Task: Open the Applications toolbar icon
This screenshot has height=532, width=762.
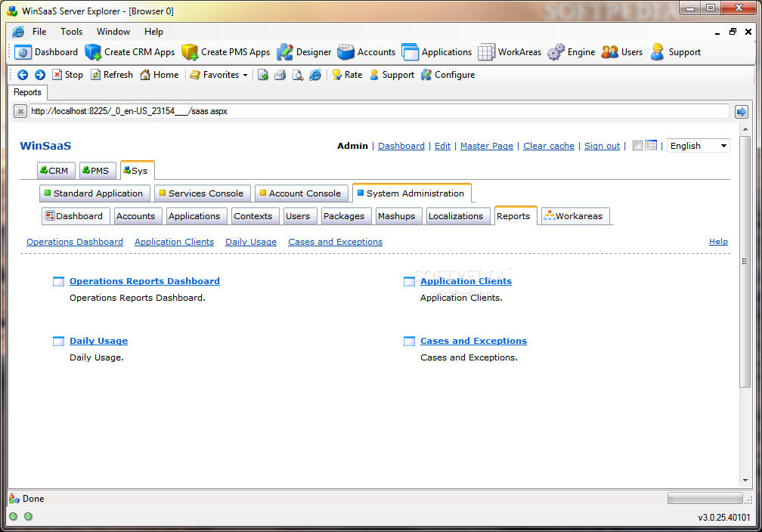Action: [410, 52]
